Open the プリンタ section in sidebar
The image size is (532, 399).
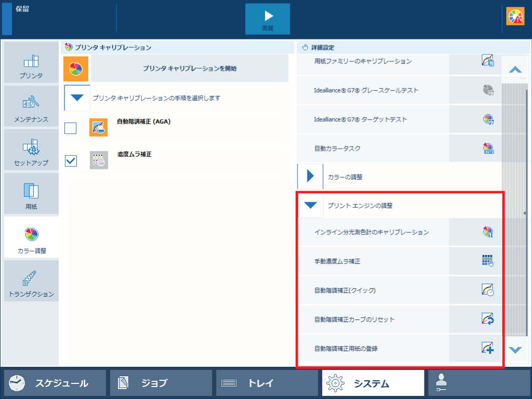[31, 63]
